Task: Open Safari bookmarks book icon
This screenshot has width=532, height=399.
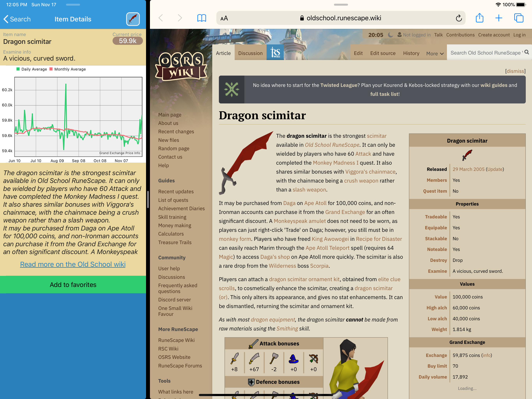Action: pyautogui.click(x=202, y=18)
